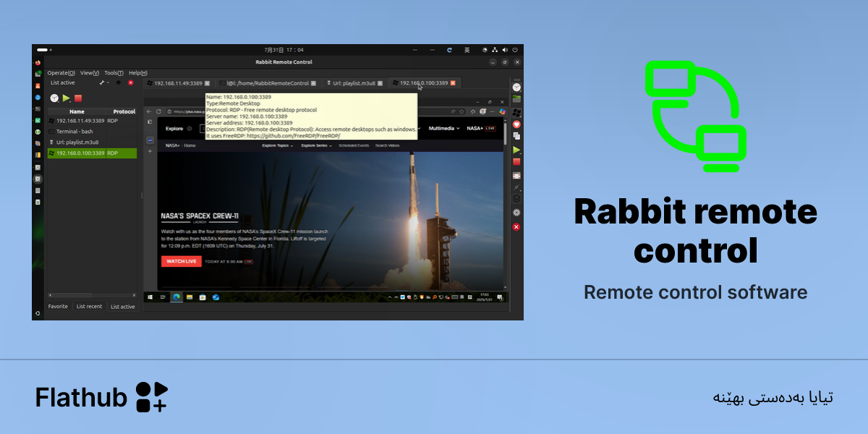Click the NASA+ LIVE link
This screenshot has width=868, height=434.
coord(481,128)
